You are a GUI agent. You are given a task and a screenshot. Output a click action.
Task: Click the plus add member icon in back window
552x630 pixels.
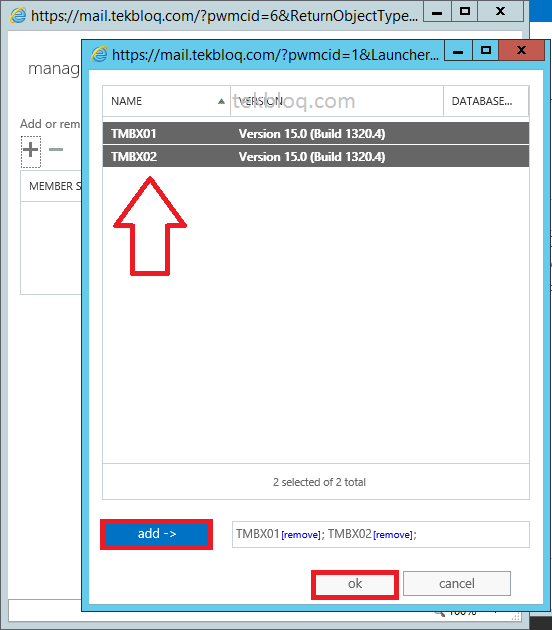[31, 151]
